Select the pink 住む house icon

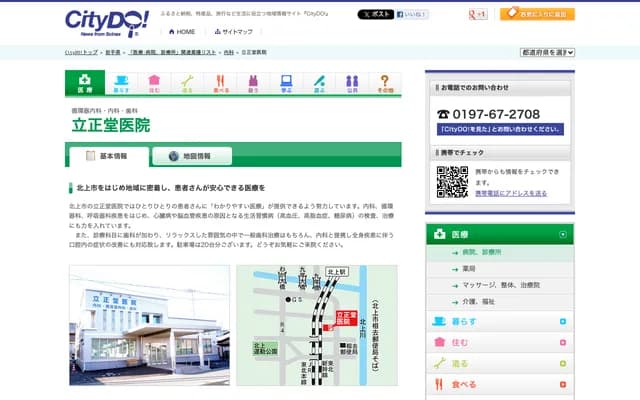coord(154,83)
